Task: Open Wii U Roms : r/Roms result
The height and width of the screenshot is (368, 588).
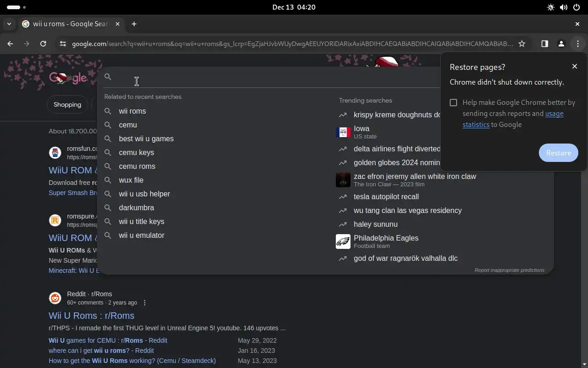Action: pos(91,316)
